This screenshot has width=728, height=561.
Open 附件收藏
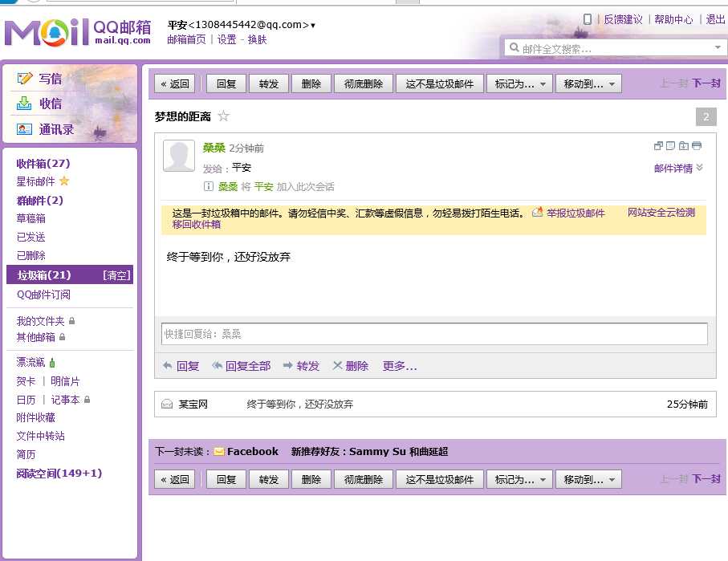click(x=36, y=417)
